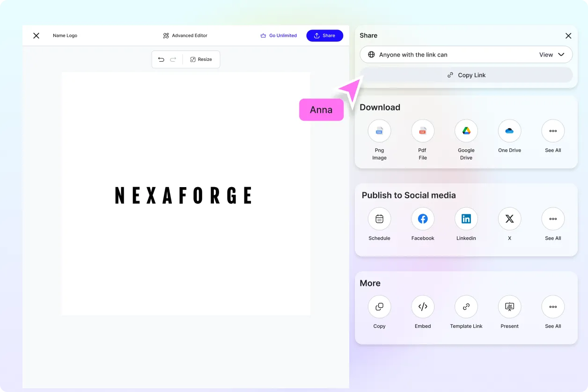The image size is (588, 392).
Task: Expand the View permission dropdown
Action: click(551, 55)
